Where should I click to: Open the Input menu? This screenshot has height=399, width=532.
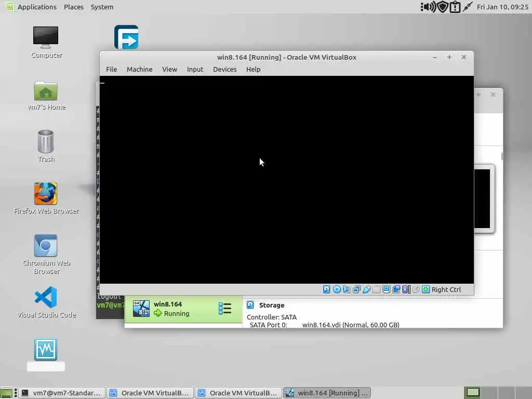pyautogui.click(x=195, y=69)
